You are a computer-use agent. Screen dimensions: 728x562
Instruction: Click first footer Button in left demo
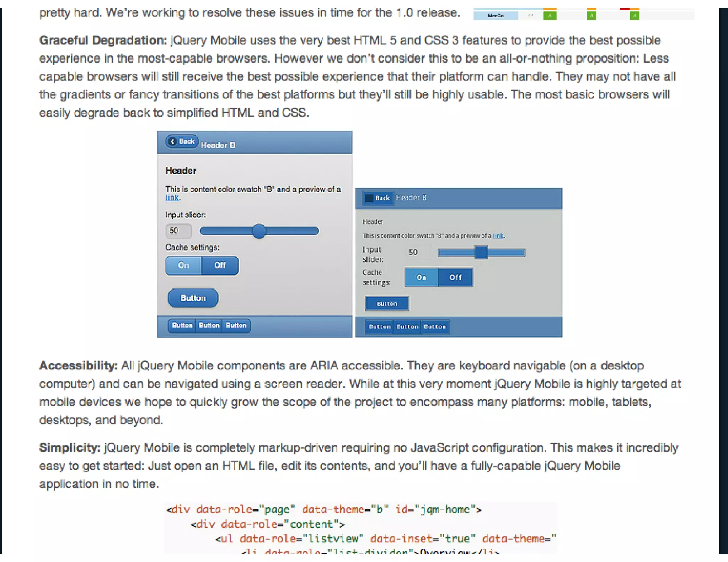[182, 325]
